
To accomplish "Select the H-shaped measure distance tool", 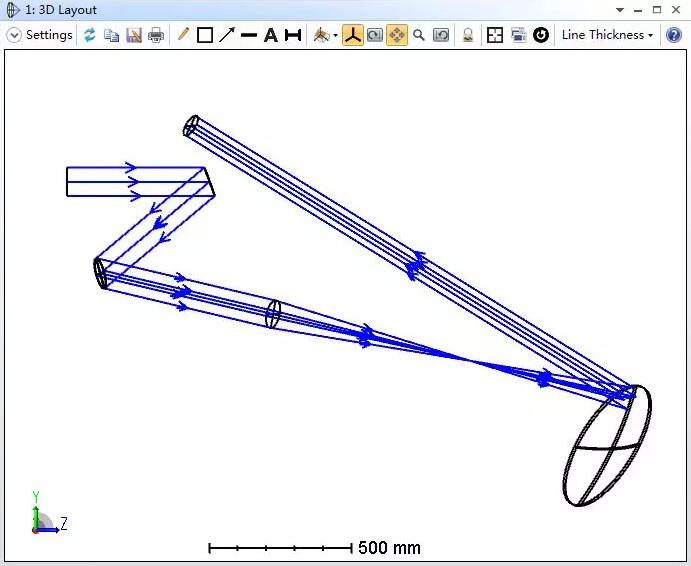I will click(293, 35).
